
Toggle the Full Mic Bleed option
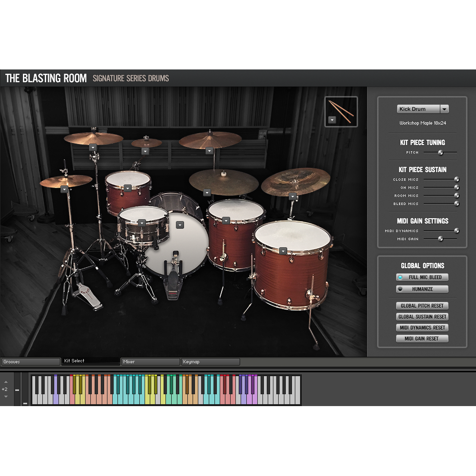(422, 277)
